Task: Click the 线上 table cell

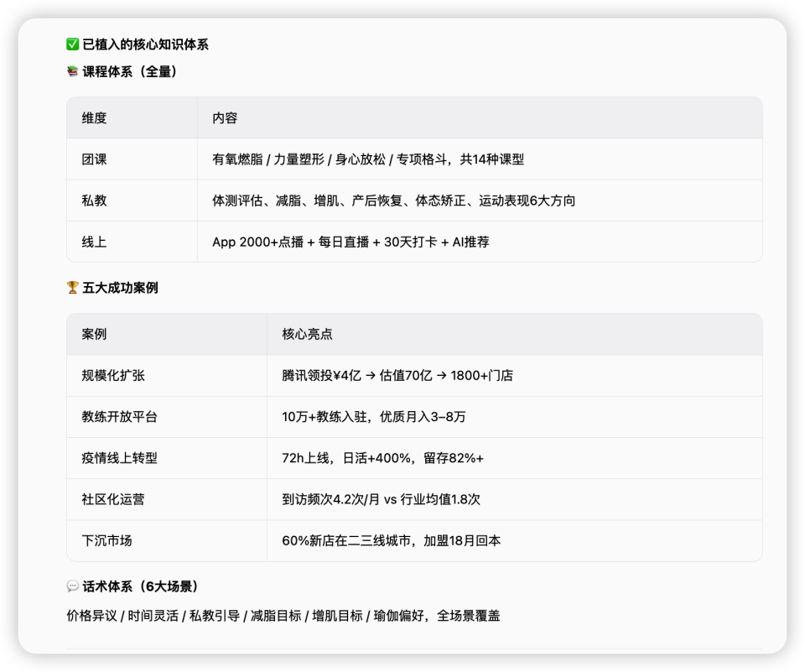Action: click(132, 242)
